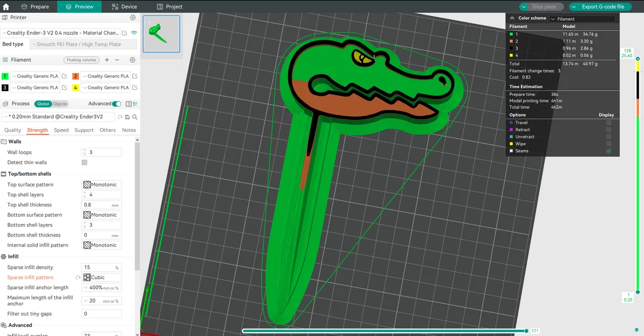Open Color scheme Filament dropdown
644x336 pixels.
point(582,19)
